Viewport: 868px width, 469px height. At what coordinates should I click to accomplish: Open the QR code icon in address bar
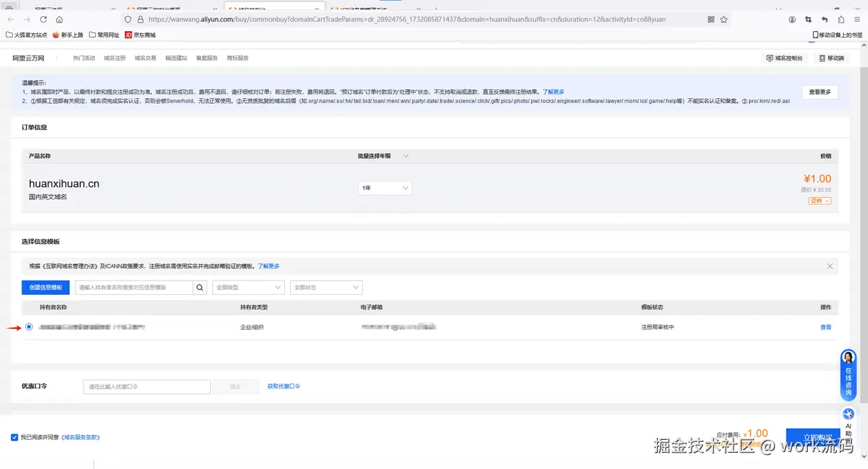coord(711,20)
